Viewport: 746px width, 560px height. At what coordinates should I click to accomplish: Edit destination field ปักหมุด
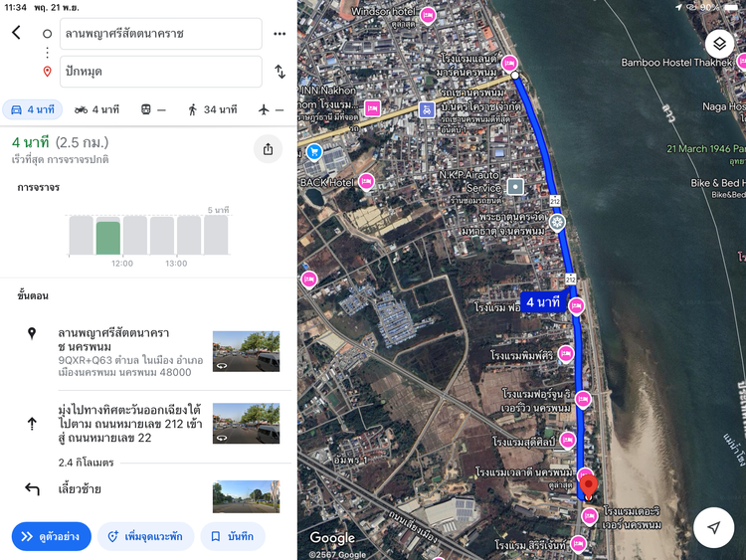click(x=161, y=72)
